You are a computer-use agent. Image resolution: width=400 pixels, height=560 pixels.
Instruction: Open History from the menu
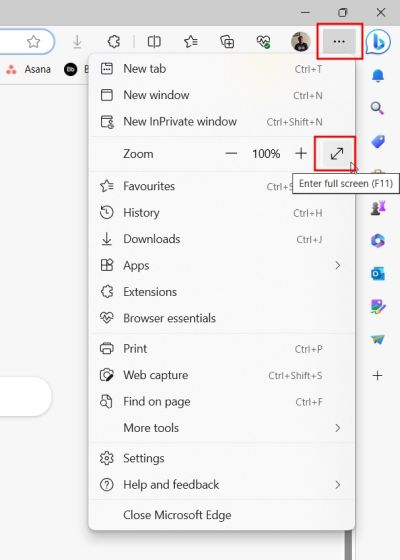coord(221,213)
